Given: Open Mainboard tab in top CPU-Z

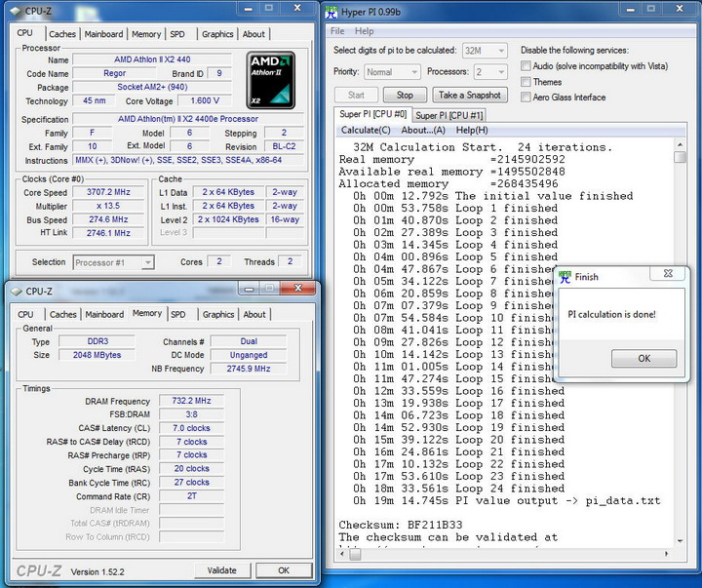Looking at the screenshot, I should (103, 34).
